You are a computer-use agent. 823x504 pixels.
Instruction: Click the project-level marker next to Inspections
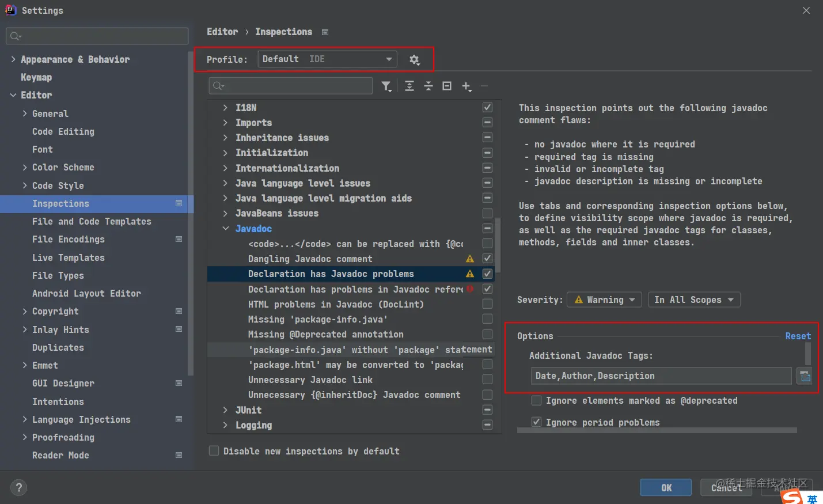[x=179, y=203]
